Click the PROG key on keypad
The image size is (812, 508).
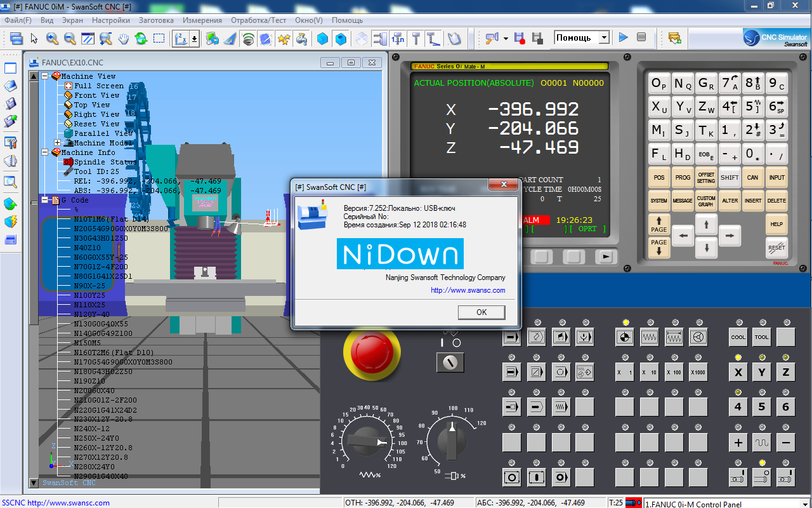683,178
